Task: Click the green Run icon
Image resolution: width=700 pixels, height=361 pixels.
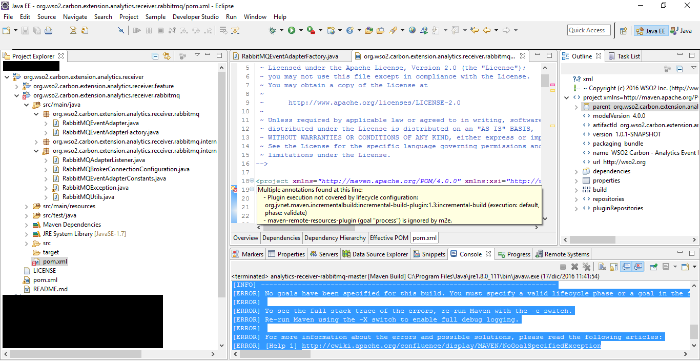Action: coord(291,30)
